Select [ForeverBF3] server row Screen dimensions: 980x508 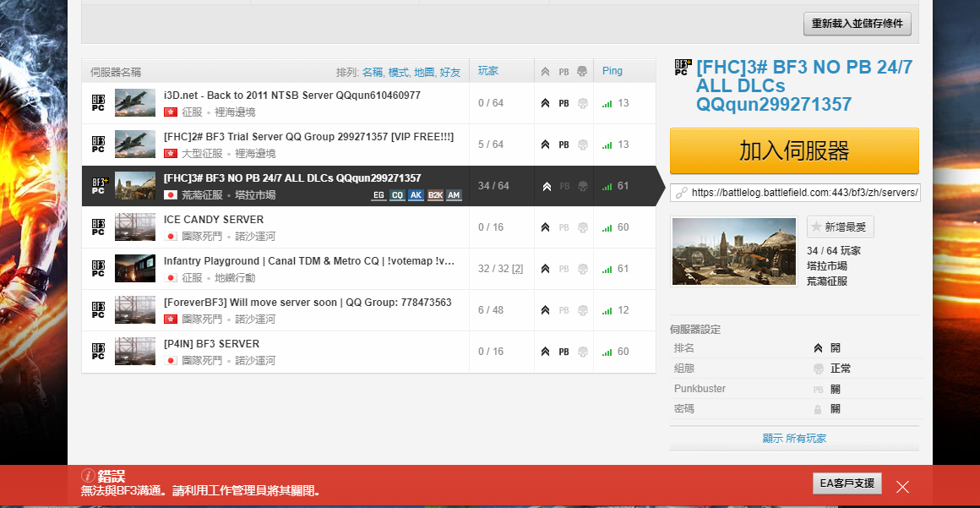pyautogui.click(x=368, y=309)
